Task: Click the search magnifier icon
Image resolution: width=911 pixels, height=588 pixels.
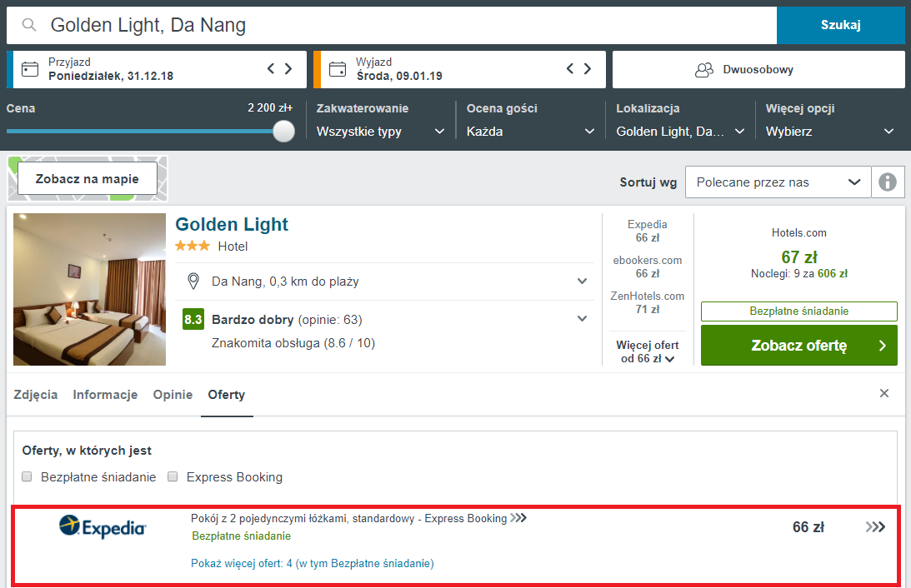Action: point(29,25)
